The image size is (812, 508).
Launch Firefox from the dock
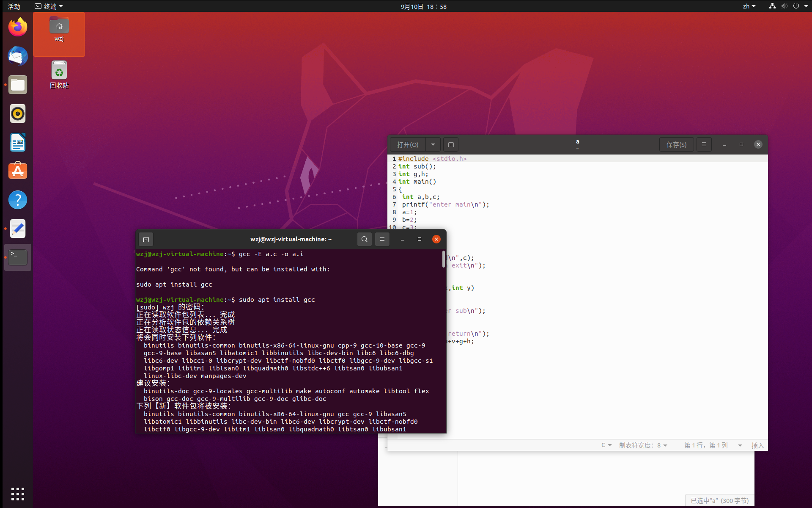pos(17,27)
